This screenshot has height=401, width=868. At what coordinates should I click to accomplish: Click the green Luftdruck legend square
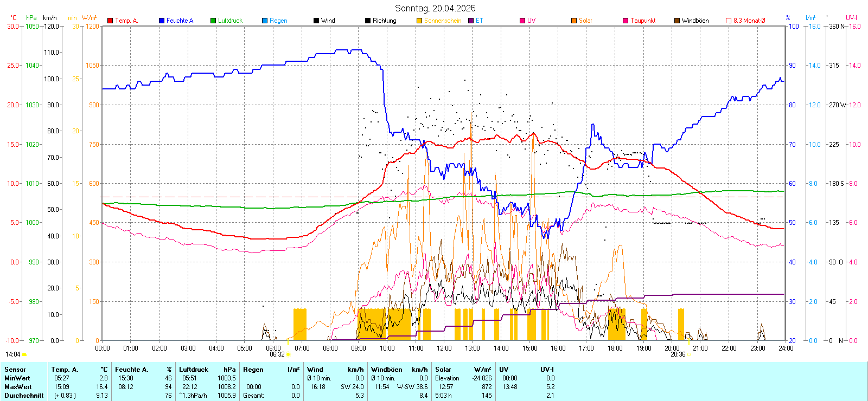[x=213, y=21]
